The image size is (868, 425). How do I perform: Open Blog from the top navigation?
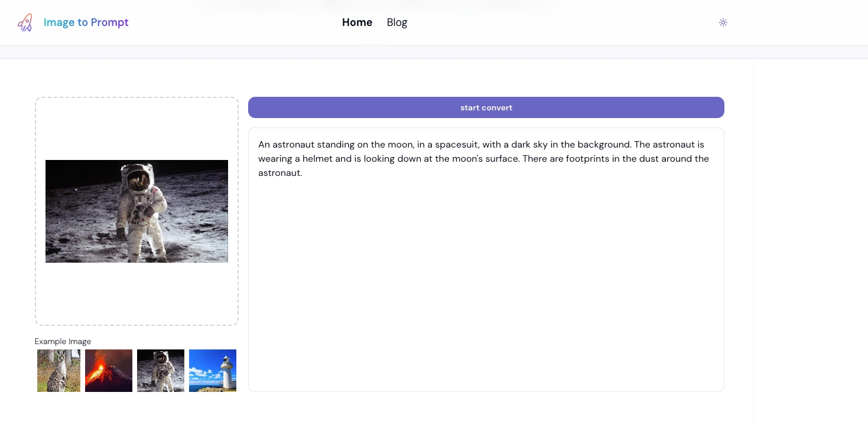click(x=396, y=22)
